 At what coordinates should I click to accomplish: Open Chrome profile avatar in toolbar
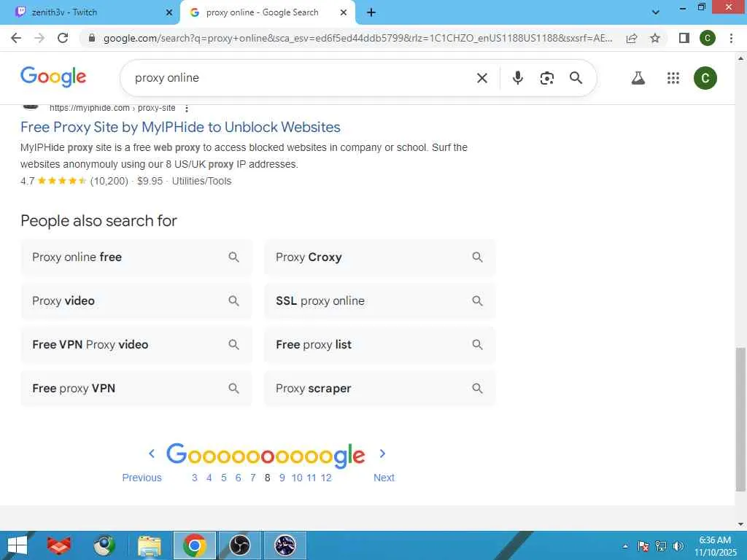[x=707, y=38]
